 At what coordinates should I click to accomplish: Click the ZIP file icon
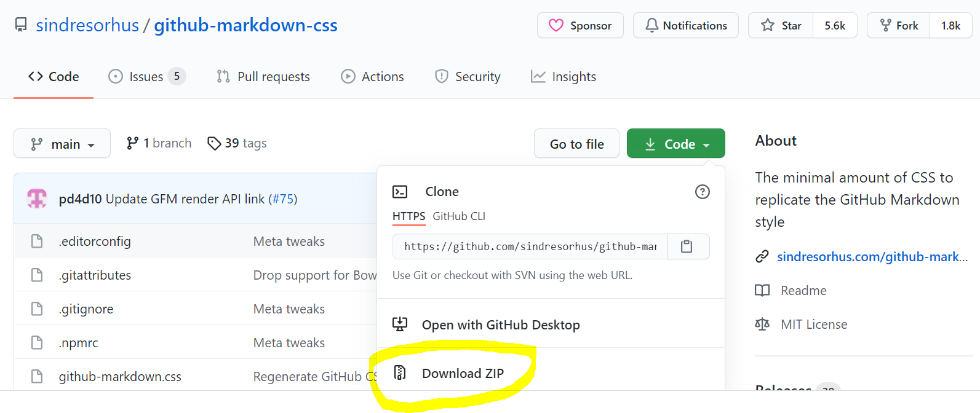[400, 372]
